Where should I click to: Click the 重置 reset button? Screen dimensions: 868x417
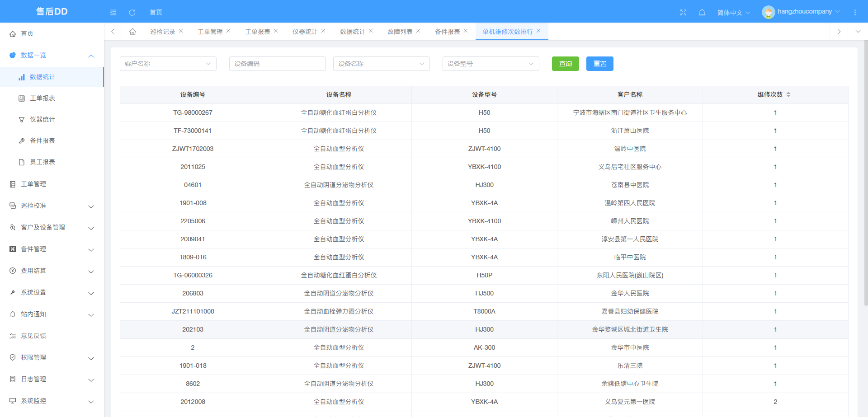pyautogui.click(x=599, y=63)
